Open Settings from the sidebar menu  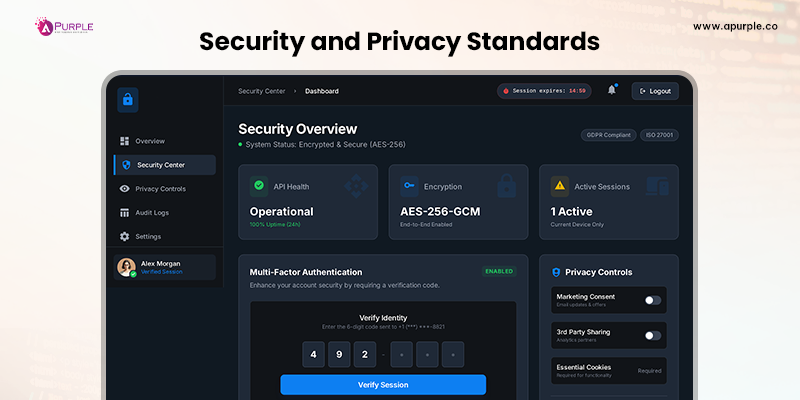tap(164, 237)
